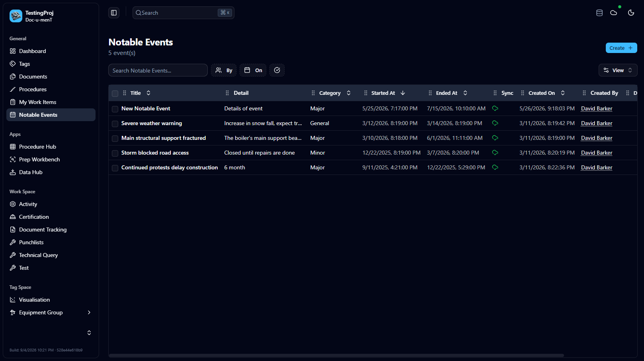
Task: Click drag handle beside Category column
Action: (x=313, y=93)
